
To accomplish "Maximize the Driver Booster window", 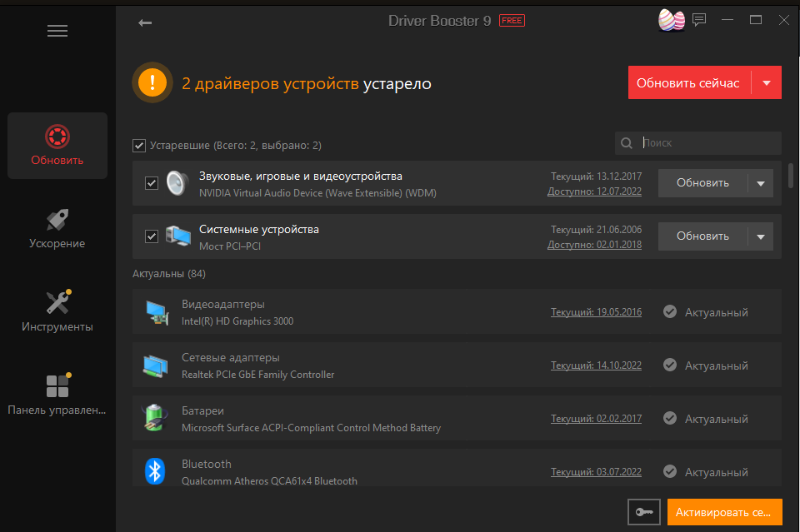I will point(756,20).
